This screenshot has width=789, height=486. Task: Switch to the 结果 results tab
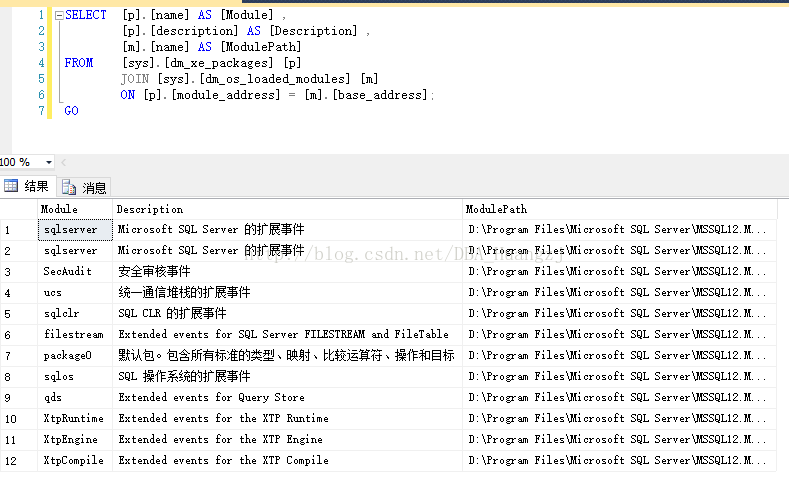tap(28, 187)
